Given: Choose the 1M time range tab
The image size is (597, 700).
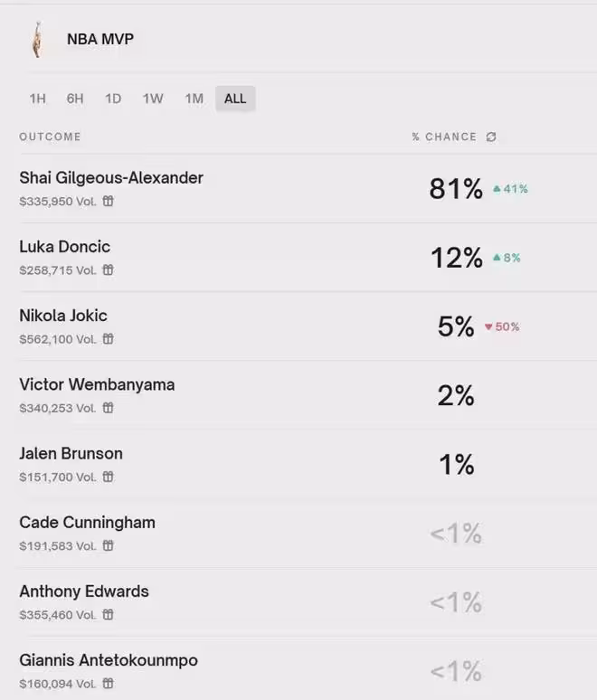Looking at the screenshot, I should tap(194, 99).
